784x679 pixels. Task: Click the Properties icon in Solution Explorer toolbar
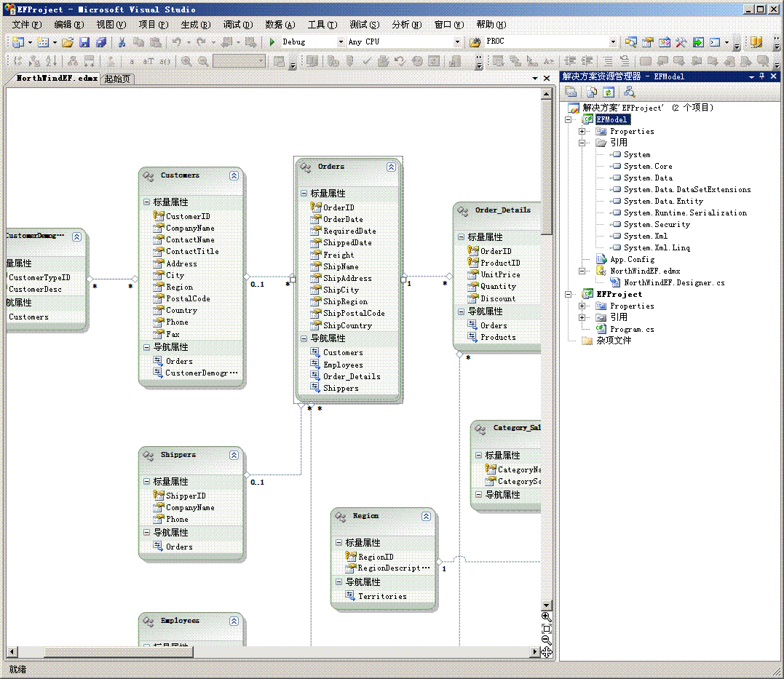point(572,91)
